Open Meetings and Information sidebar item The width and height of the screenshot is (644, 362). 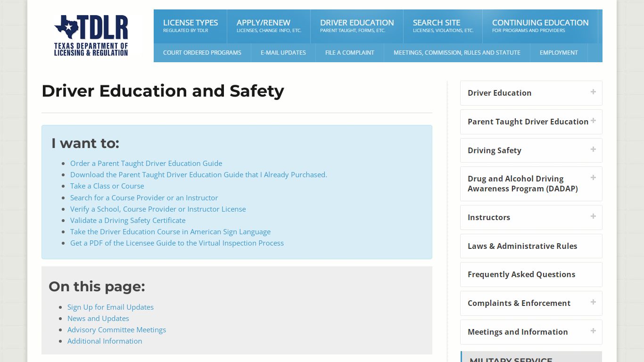click(x=531, y=332)
